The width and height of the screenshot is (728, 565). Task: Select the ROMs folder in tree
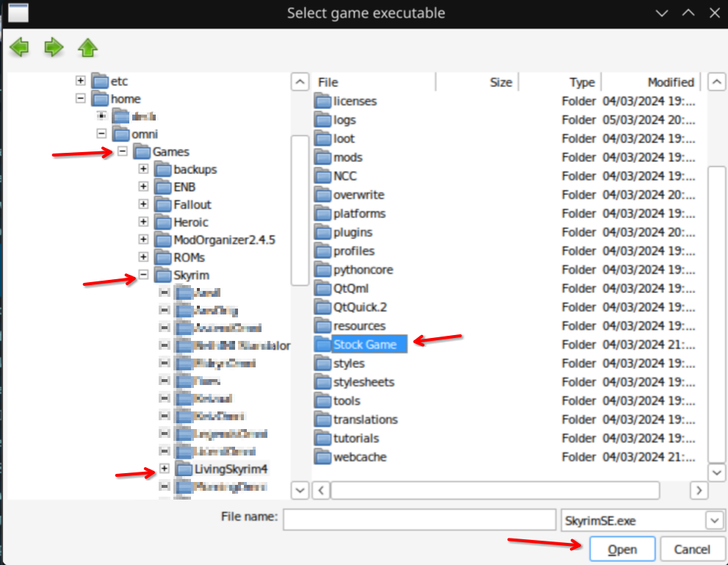coord(189,258)
